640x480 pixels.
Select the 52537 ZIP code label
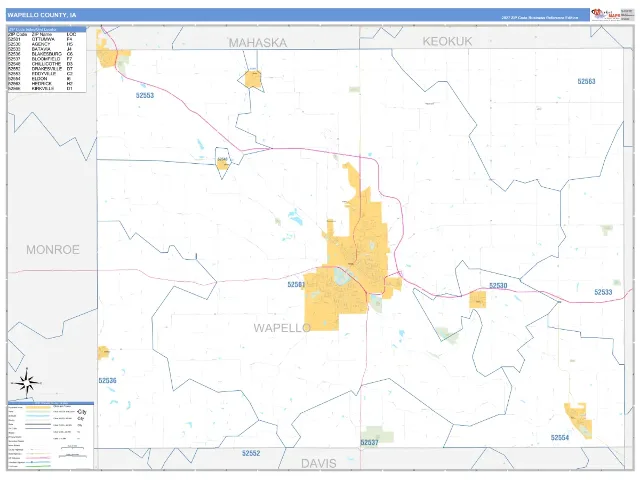click(x=369, y=442)
